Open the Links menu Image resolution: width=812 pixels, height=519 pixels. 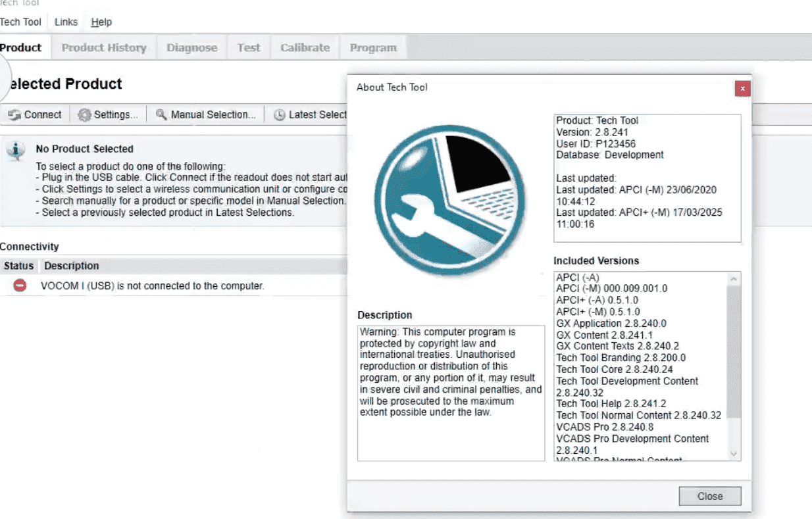coord(66,22)
